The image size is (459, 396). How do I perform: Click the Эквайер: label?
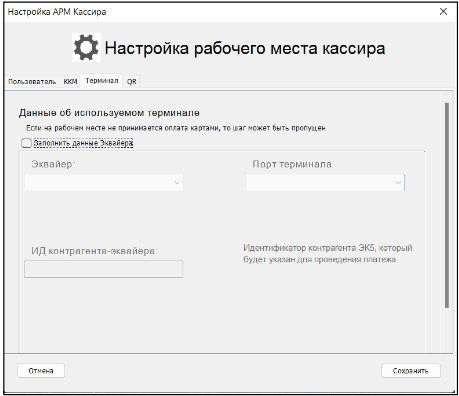point(53,164)
